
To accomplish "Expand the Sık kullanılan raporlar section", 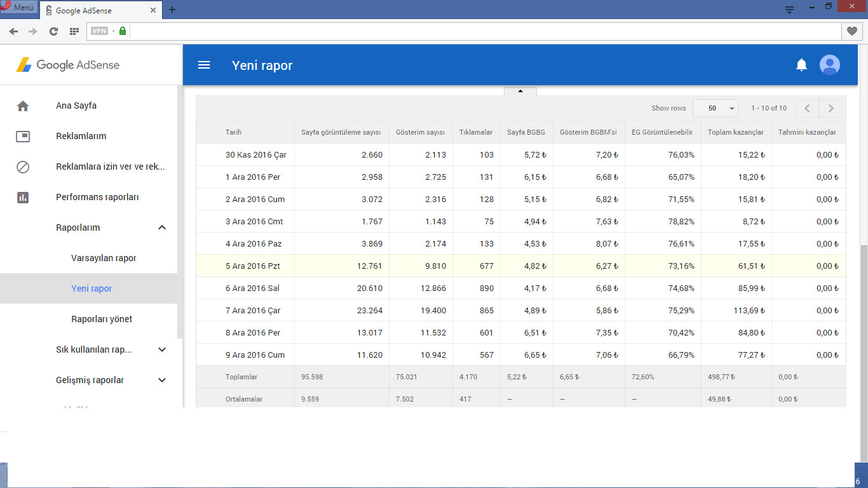I will 162,349.
